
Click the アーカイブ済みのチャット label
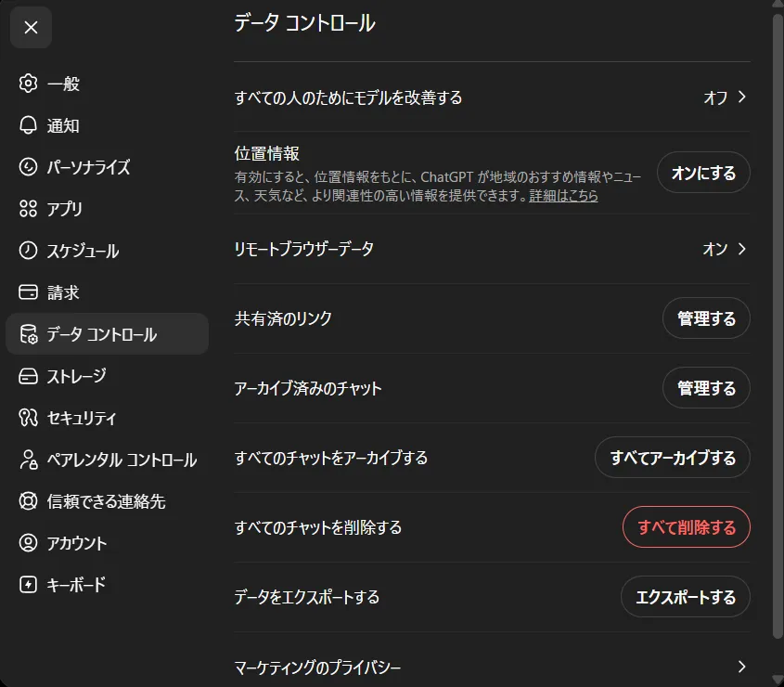click(x=308, y=388)
